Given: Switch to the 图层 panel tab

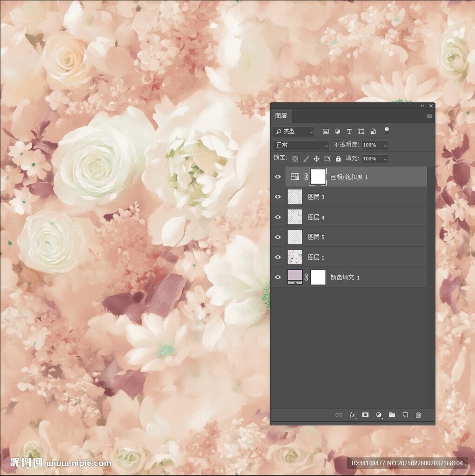Looking at the screenshot, I should click(x=281, y=116).
